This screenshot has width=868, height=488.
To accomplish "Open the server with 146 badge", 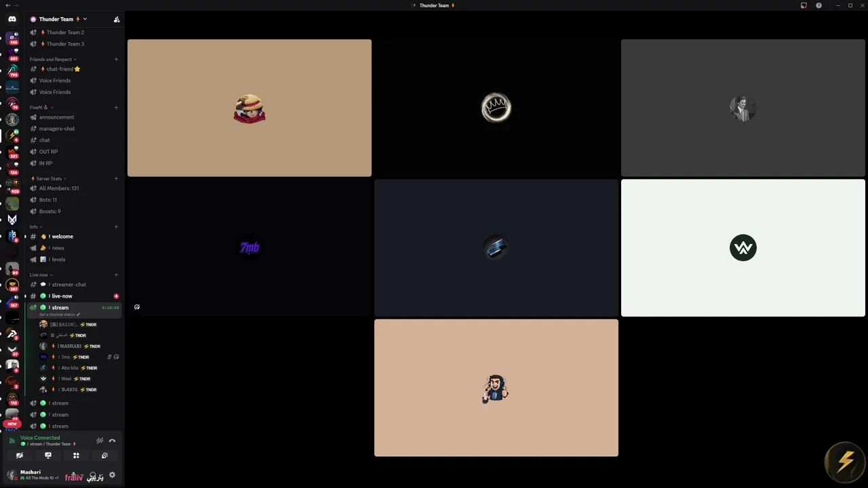I will click(12, 38).
